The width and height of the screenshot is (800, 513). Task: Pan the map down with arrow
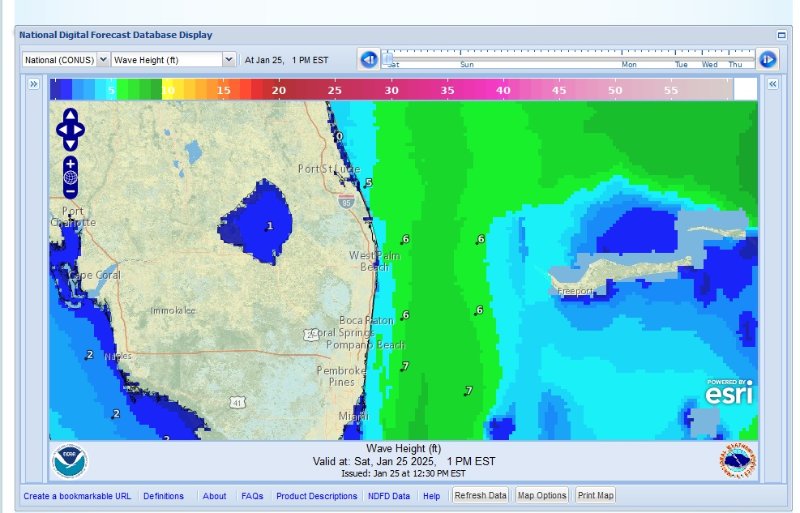tap(70, 142)
